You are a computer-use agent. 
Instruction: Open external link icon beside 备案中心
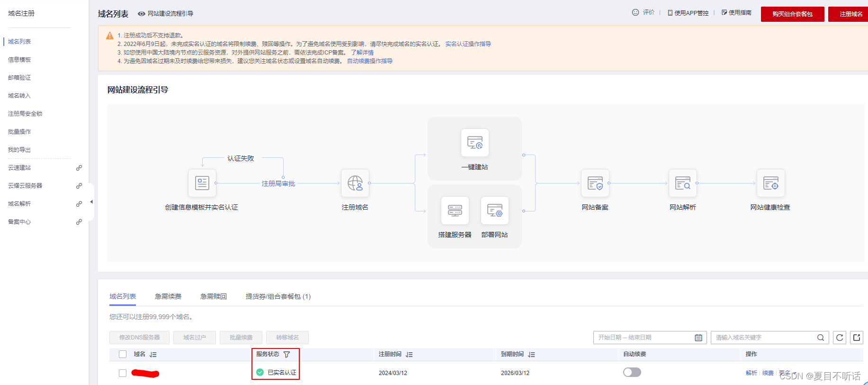pos(79,222)
